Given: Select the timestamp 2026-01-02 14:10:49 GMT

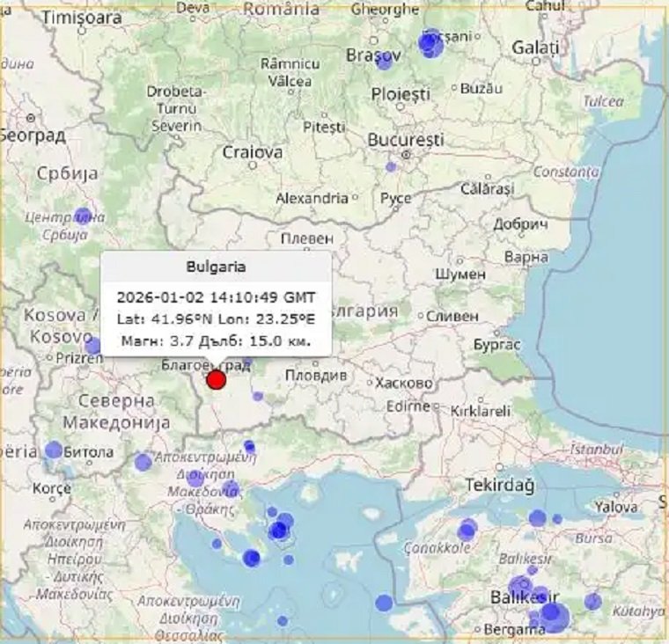Looking at the screenshot, I should pyautogui.click(x=217, y=296).
